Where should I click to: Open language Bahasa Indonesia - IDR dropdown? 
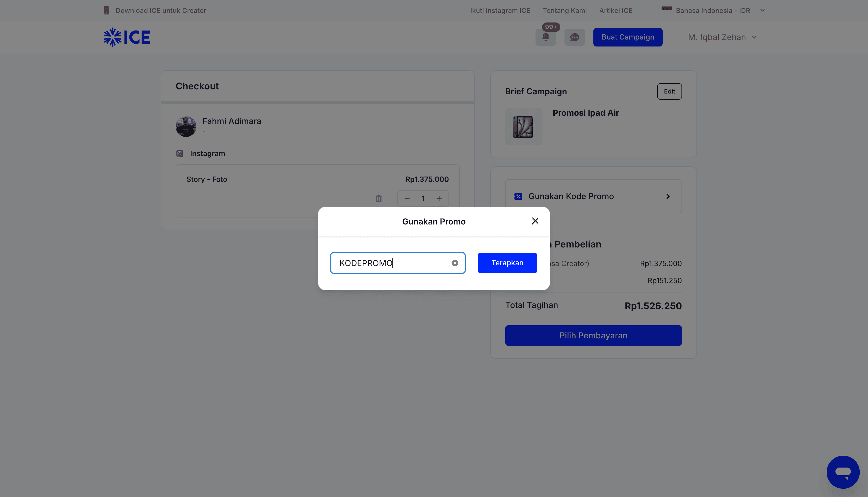click(713, 10)
